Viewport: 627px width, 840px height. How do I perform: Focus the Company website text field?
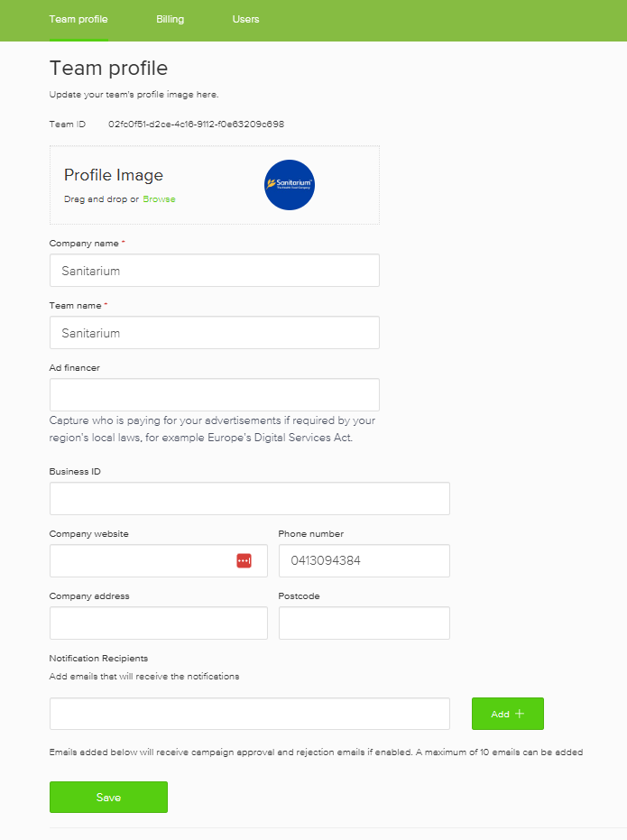coord(140,560)
